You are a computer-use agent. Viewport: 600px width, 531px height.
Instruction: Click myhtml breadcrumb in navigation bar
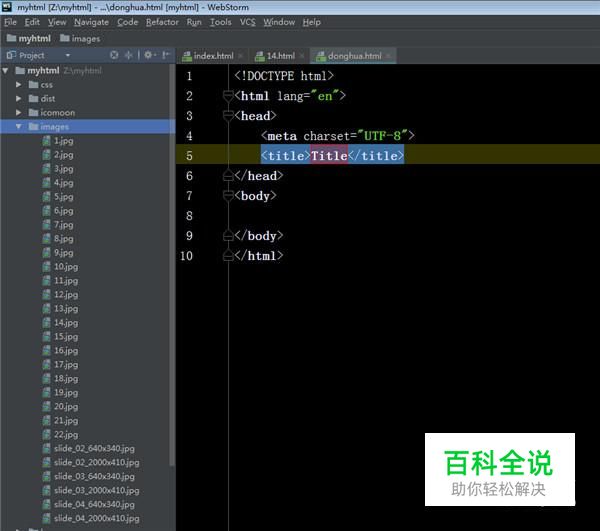29,39
